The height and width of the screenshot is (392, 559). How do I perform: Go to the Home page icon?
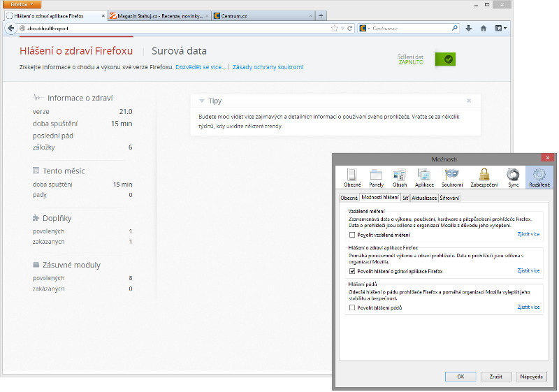click(484, 28)
